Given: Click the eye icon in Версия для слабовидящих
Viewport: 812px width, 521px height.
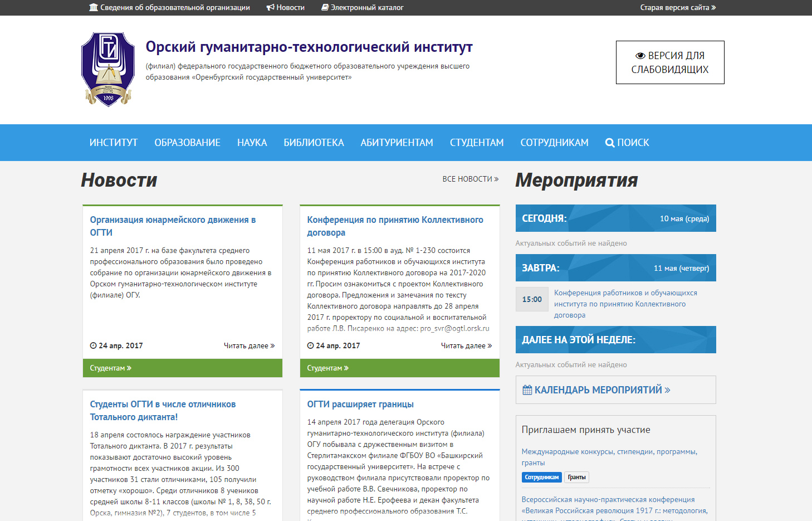Looking at the screenshot, I should point(640,56).
